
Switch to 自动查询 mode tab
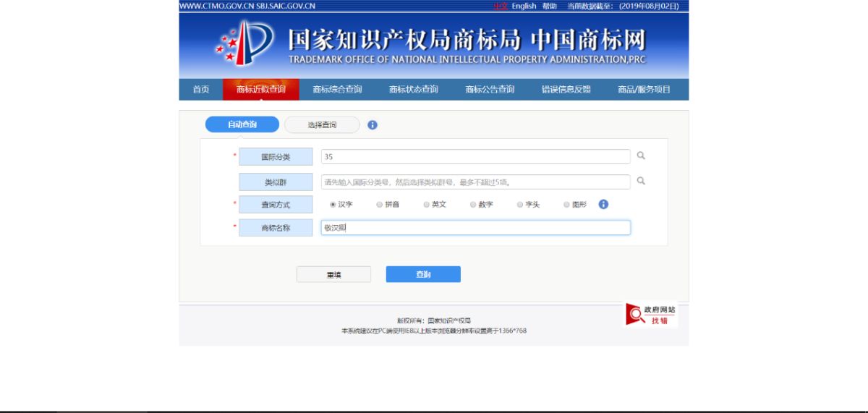click(x=242, y=124)
